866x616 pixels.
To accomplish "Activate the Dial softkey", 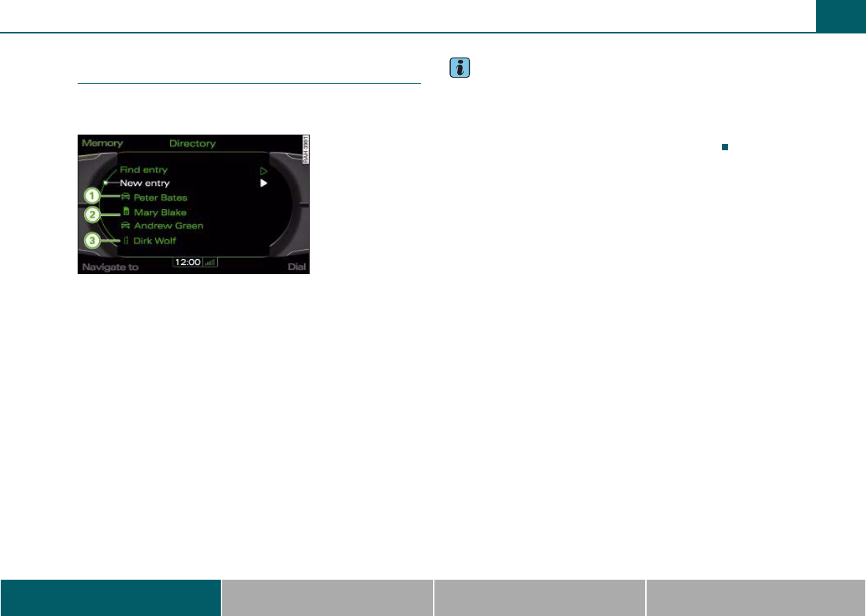I will coord(298,268).
